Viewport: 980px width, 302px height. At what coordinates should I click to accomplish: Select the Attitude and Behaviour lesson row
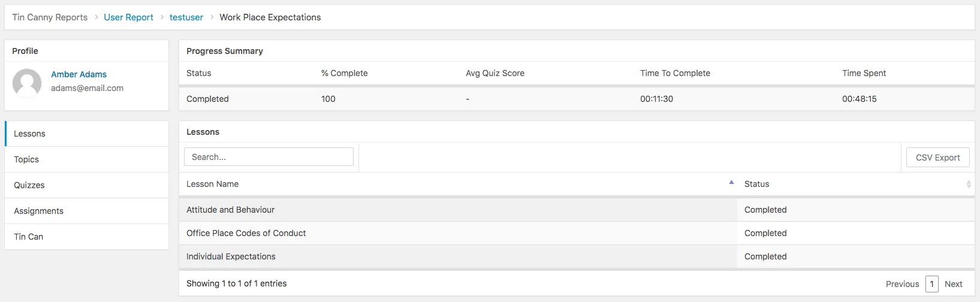pyautogui.click(x=577, y=210)
